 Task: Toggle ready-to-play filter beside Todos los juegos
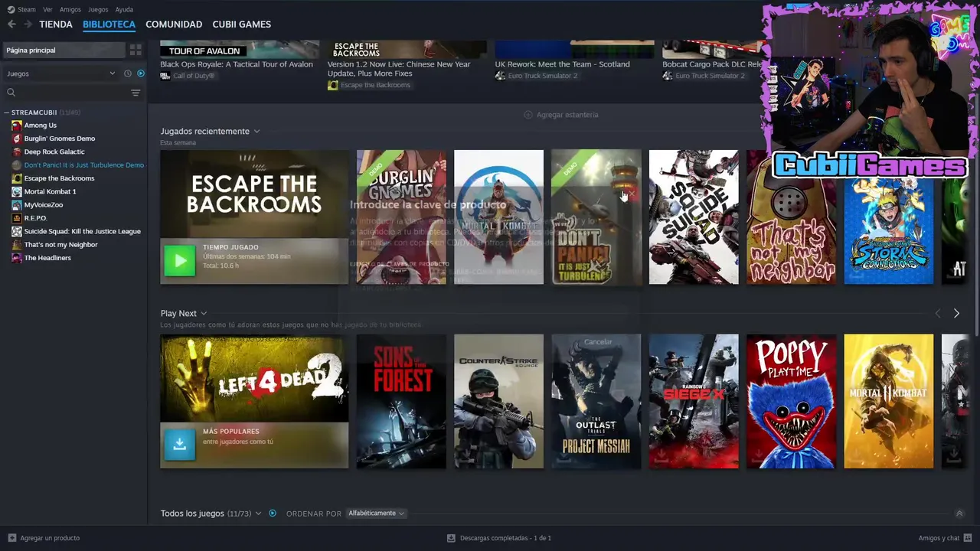tap(272, 514)
